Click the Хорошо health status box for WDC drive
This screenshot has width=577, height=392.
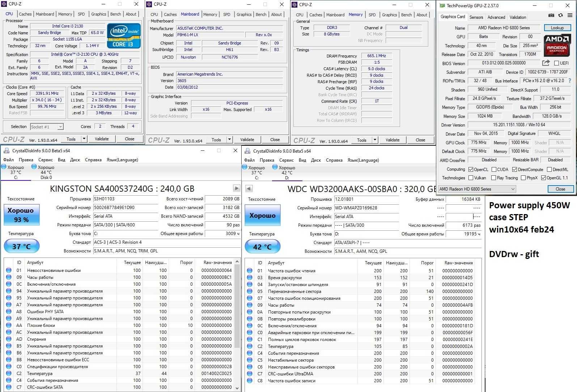[x=263, y=215]
